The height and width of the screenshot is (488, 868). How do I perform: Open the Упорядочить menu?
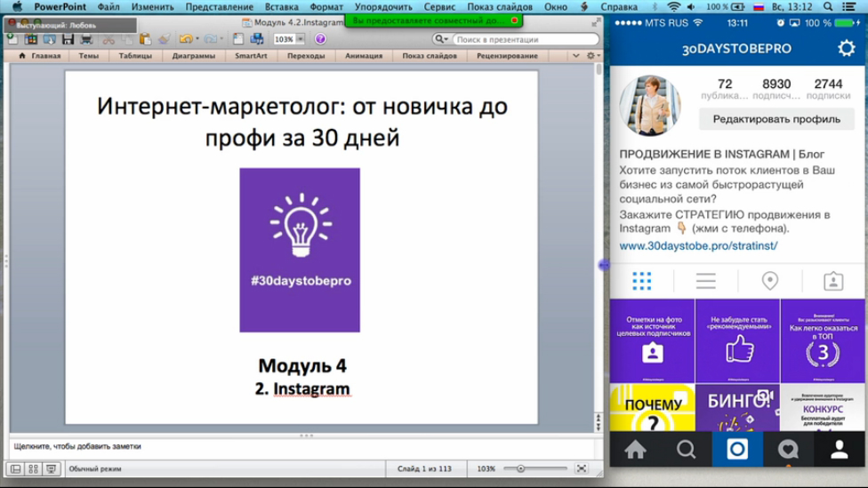click(383, 6)
